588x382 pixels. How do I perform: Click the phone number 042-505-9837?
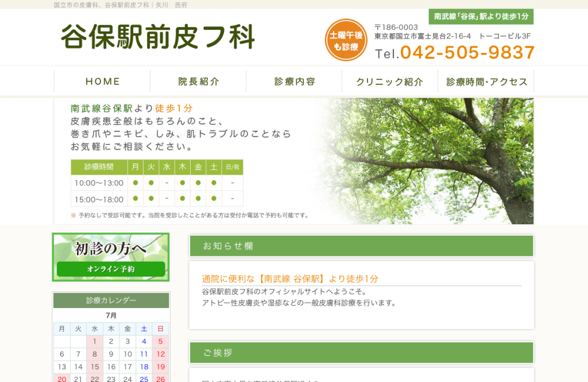click(467, 52)
